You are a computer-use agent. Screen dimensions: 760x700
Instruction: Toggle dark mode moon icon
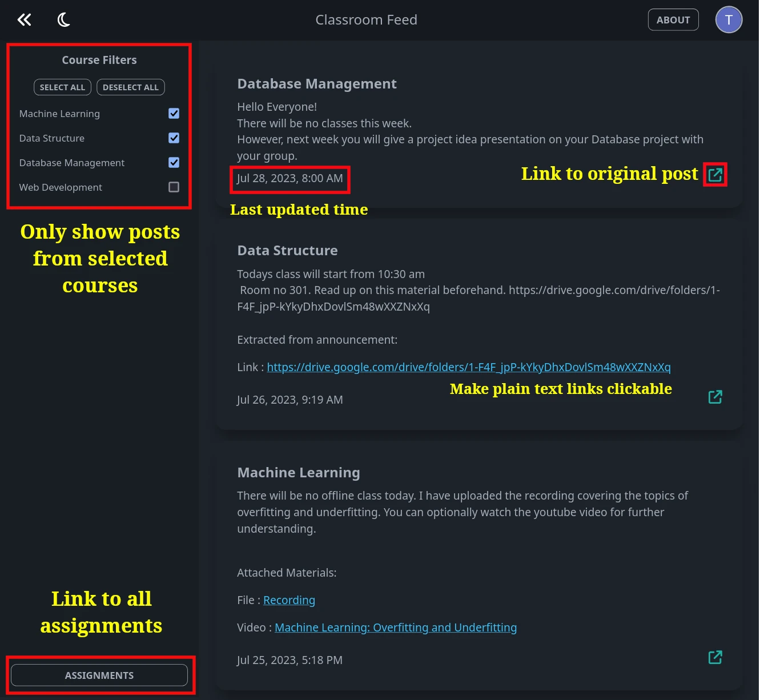pyautogui.click(x=64, y=20)
